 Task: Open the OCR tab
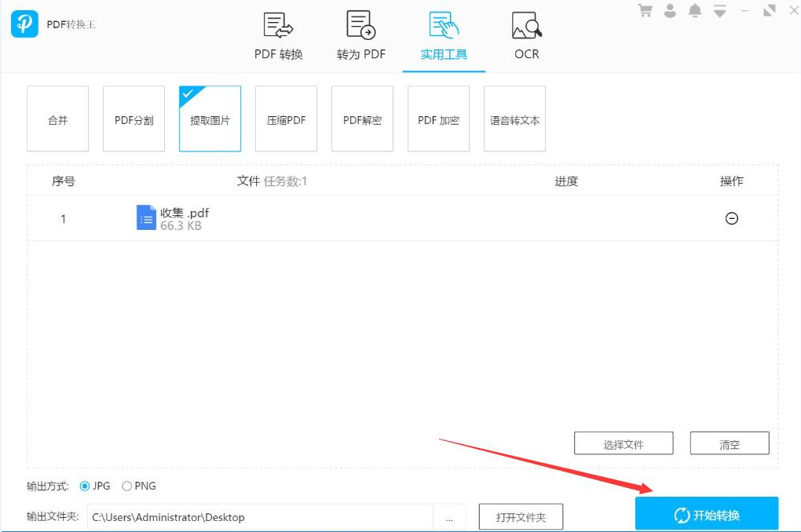click(527, 36)
